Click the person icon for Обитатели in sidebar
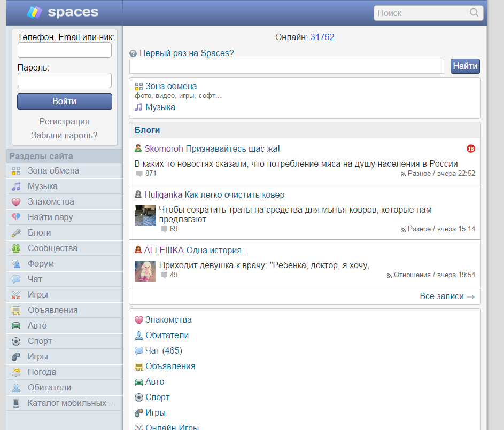The image size is (504, 430). coord(16,388)
